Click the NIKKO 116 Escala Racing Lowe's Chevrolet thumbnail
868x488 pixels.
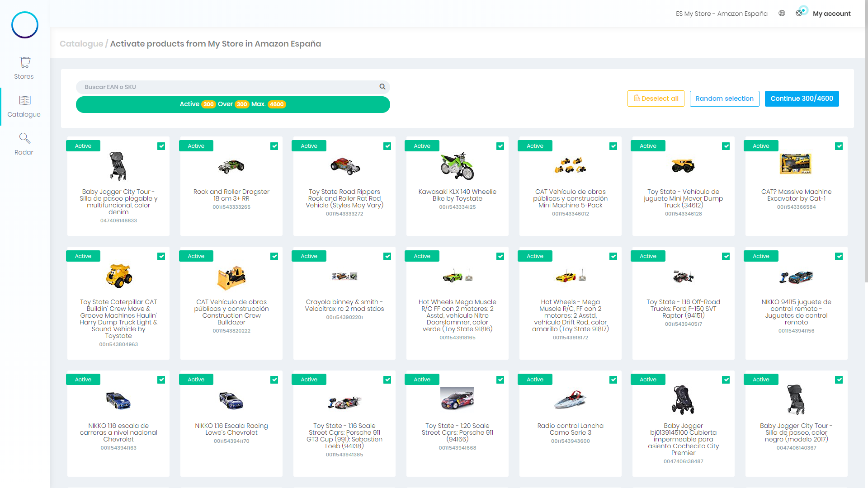tap(231, 400)
